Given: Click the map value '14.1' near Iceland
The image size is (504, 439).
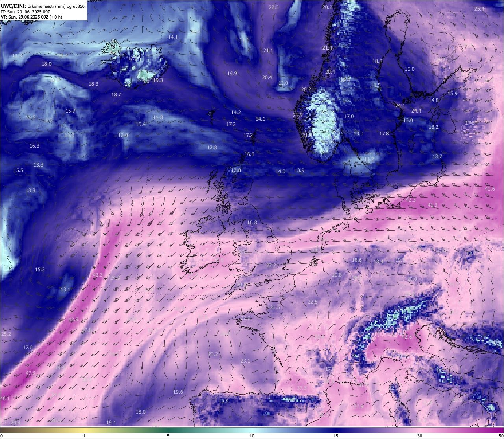Looking at the screenshot, I should 173,37.
